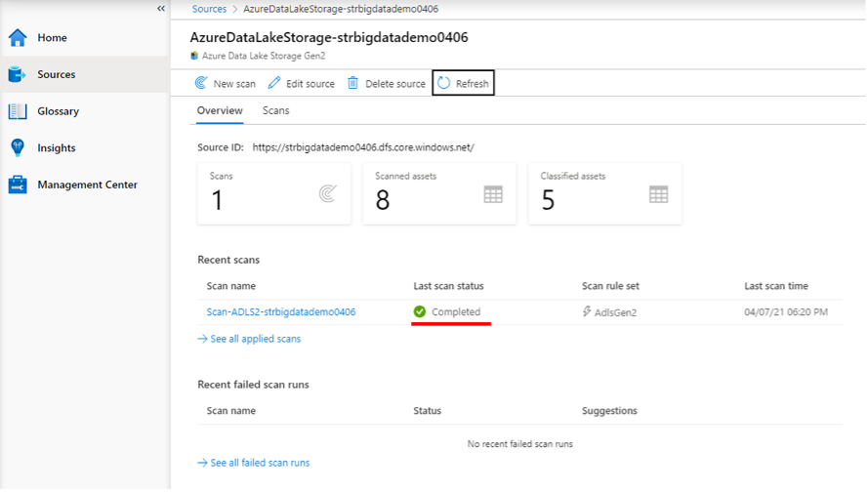Screen dimensions: 868x492
Task: Click the Azure Data Lake Storage Gen2 icon
Action: [194, 56]
